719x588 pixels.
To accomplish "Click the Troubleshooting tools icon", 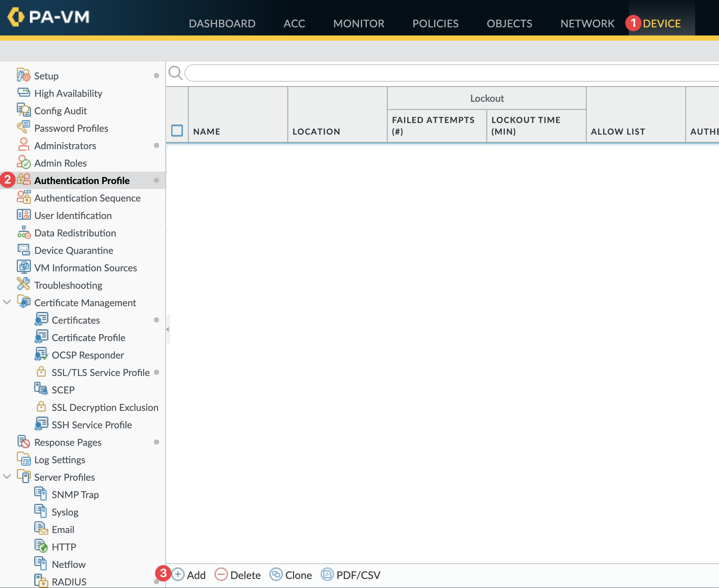I will pyautogui.click(x=23, y=284).
